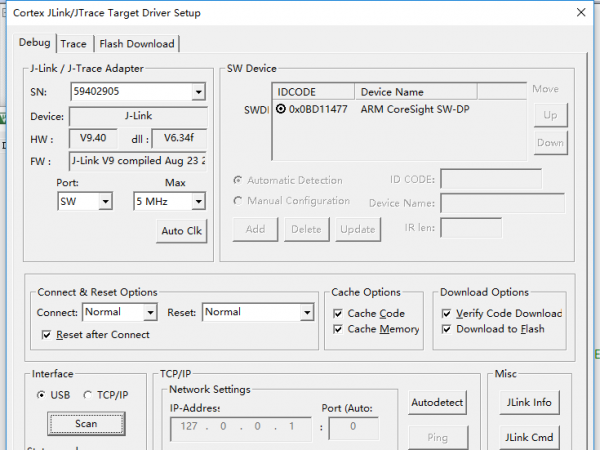
Task: Toggle the Cache Memory checkbox
Action: coord(338,329)
